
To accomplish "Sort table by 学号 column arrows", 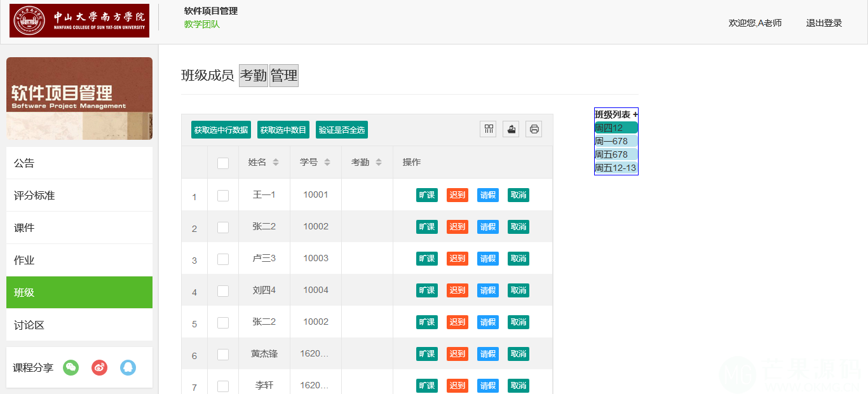I will click(x=327, y=163).
